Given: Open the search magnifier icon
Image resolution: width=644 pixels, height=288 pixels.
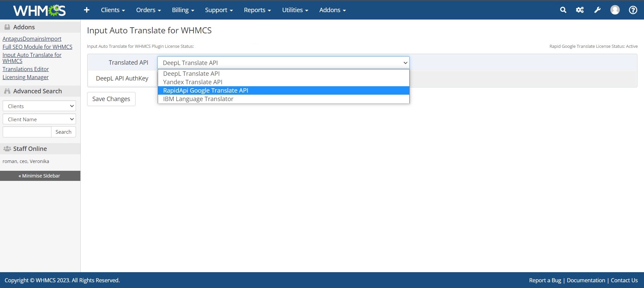Looking at the screenshot, I should [x=563, y=10].
